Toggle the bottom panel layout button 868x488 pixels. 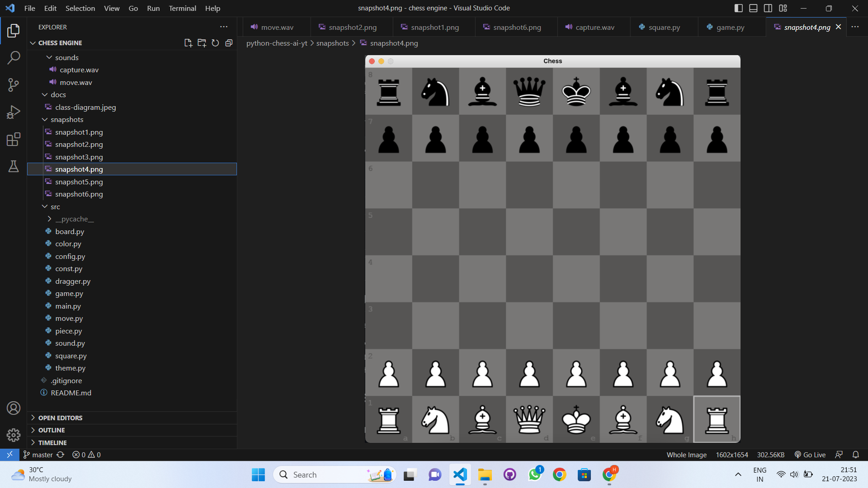pos(753,8)
